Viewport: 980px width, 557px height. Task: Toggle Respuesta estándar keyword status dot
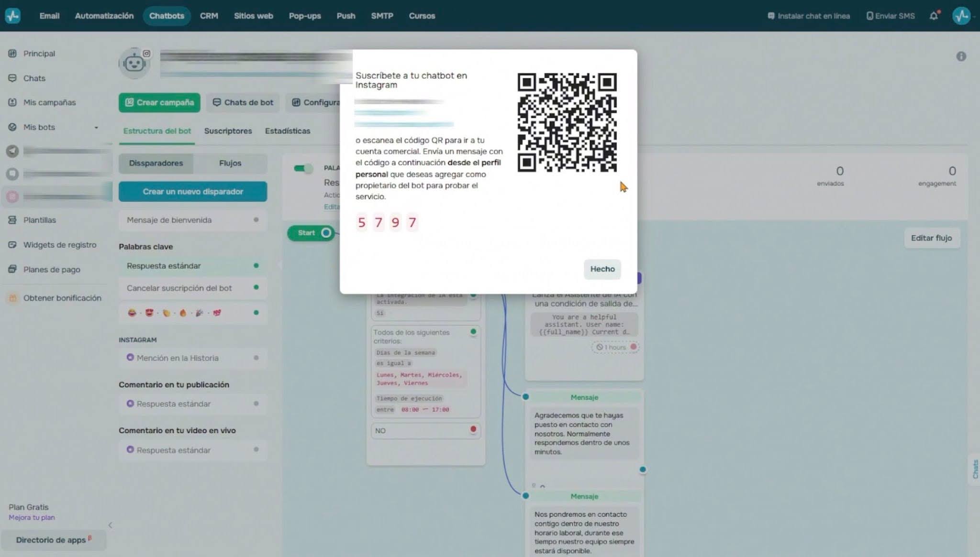256,265
